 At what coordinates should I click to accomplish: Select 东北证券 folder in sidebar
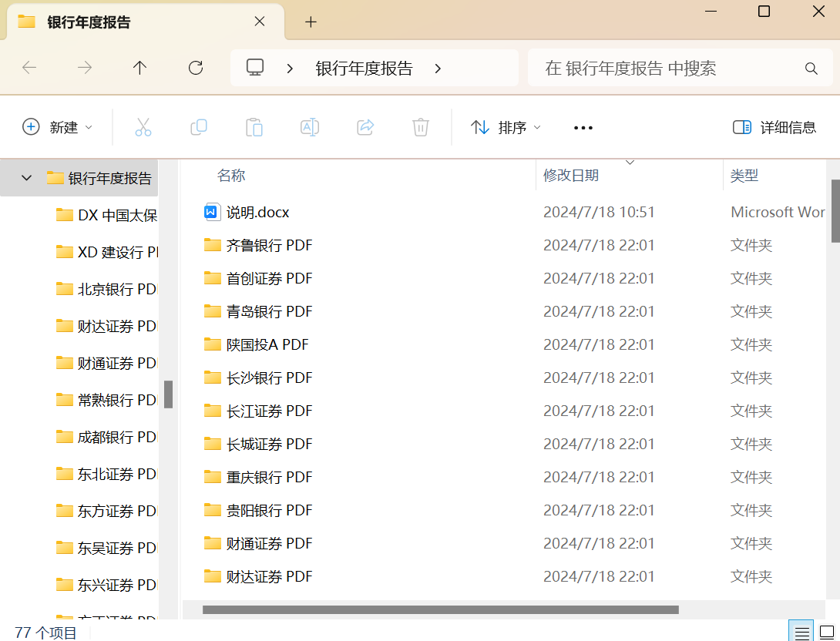[106, 474]
